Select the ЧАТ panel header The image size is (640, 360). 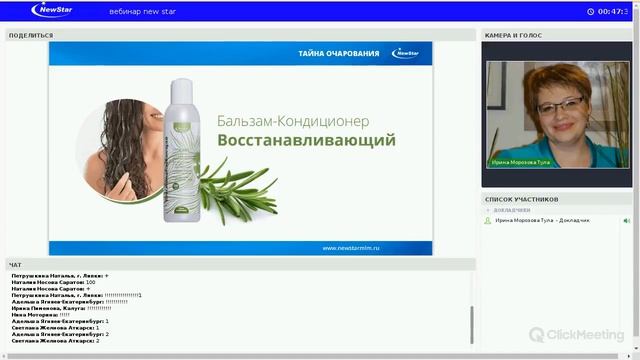[240, 264]
